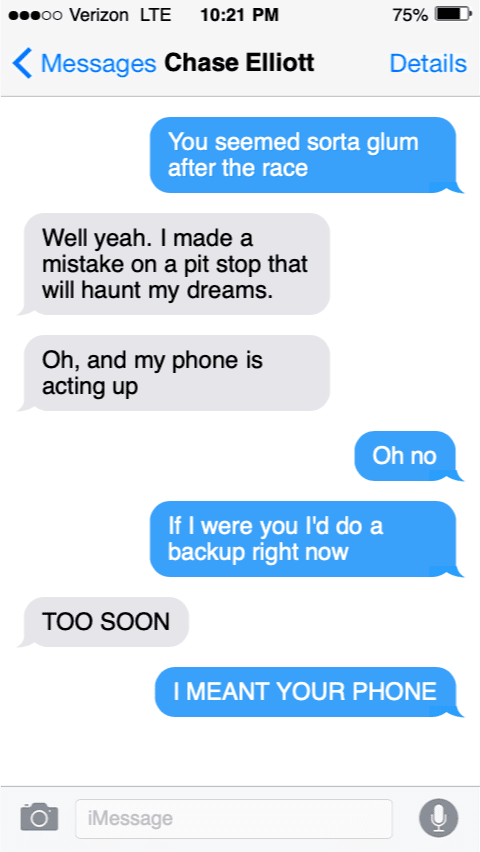Tap the Chase Elliott contact title

tap(239, 63)
